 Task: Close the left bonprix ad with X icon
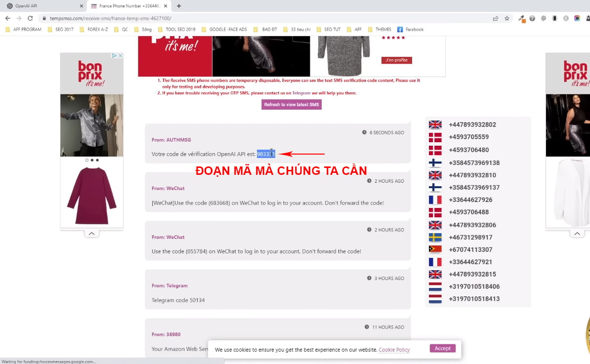pyautogui.click(x=120, y=56)
